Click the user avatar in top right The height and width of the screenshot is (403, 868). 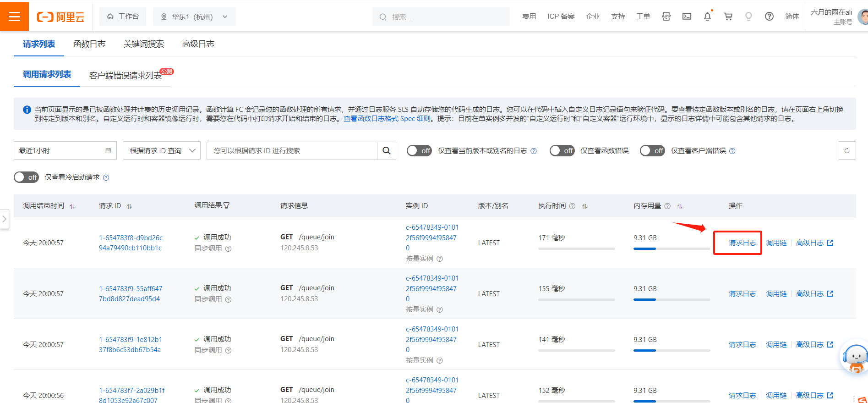863,17
